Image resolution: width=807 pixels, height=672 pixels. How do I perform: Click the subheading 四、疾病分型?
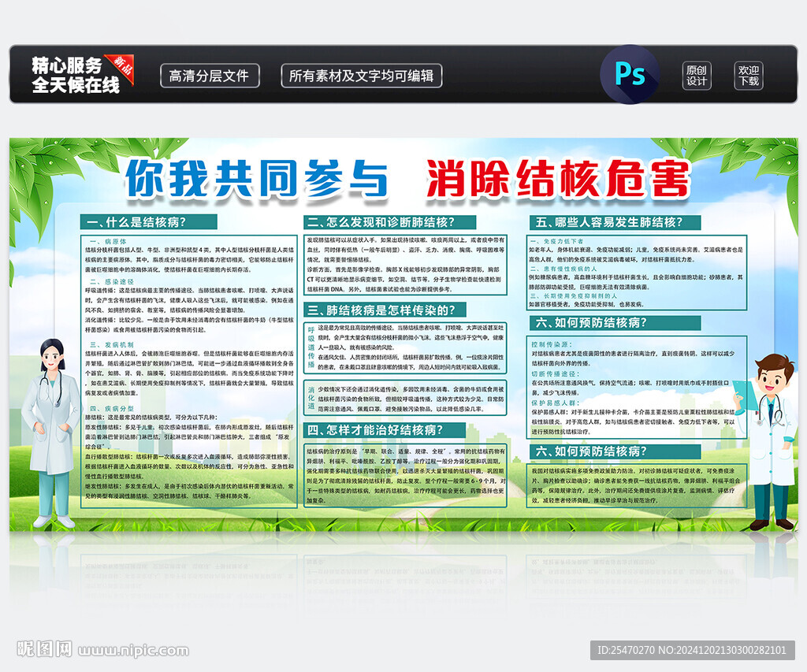(112, 409)
